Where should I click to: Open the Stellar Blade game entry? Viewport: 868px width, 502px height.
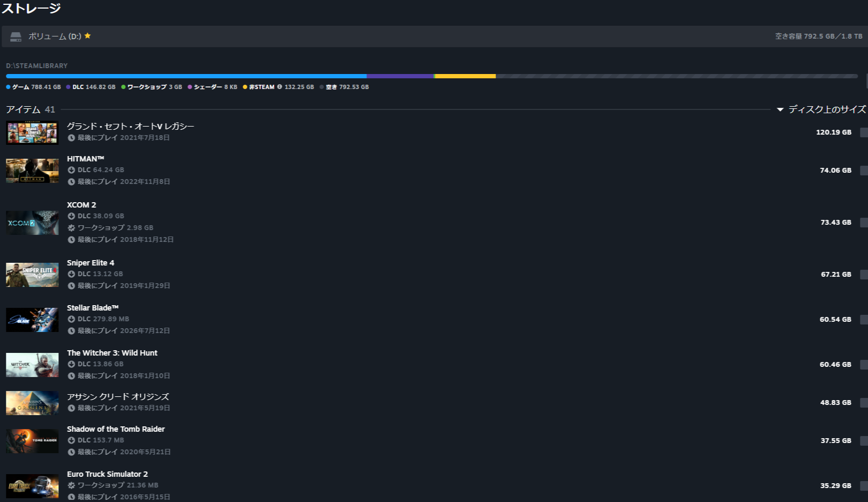(92, 308)
